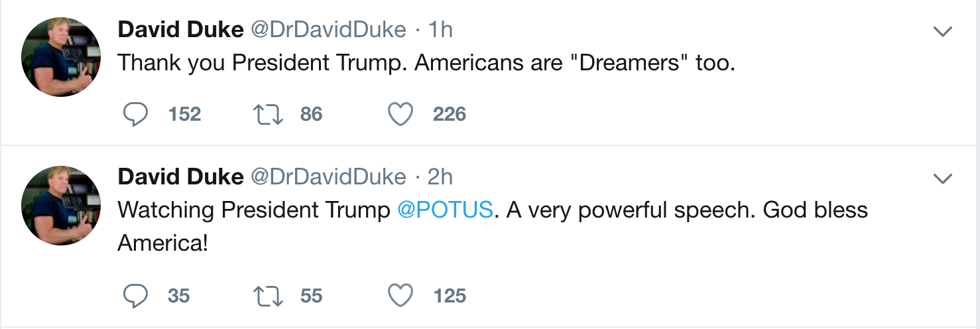Reply to the "Dreamers" tweet via speech-bubble icon
The height and width of the screenshot is (329, 980).
click(135, 115)
